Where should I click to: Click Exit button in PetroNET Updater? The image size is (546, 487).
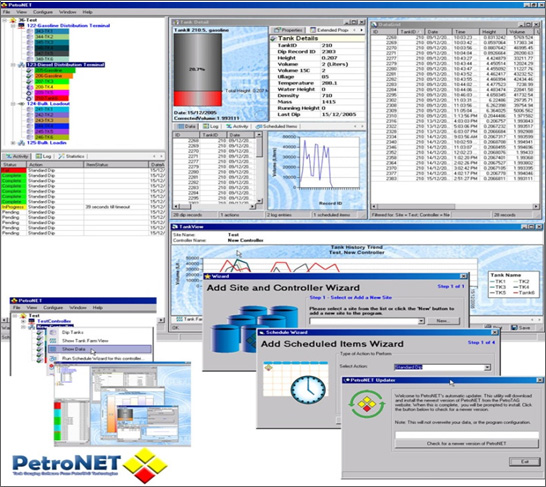pos(524,462)
